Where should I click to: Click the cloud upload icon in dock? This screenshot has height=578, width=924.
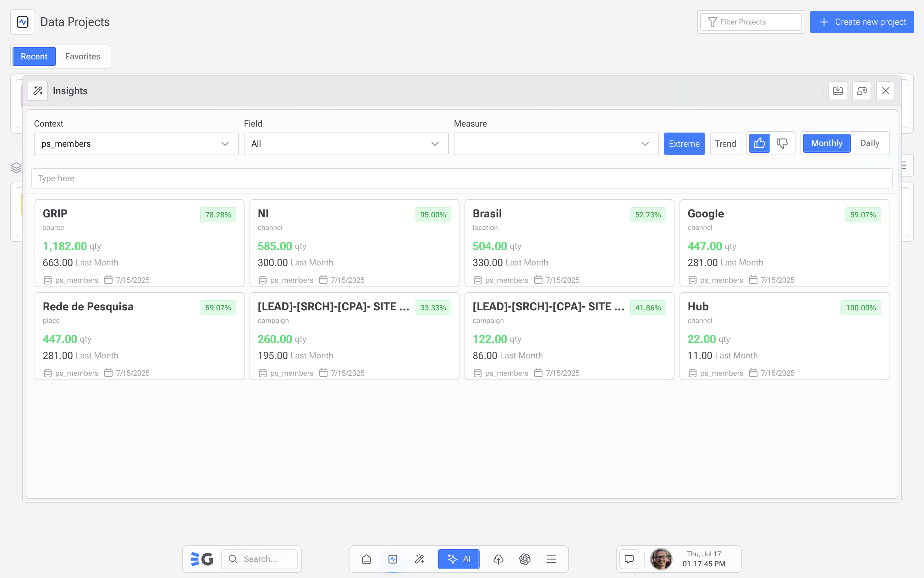click(498, 559)
